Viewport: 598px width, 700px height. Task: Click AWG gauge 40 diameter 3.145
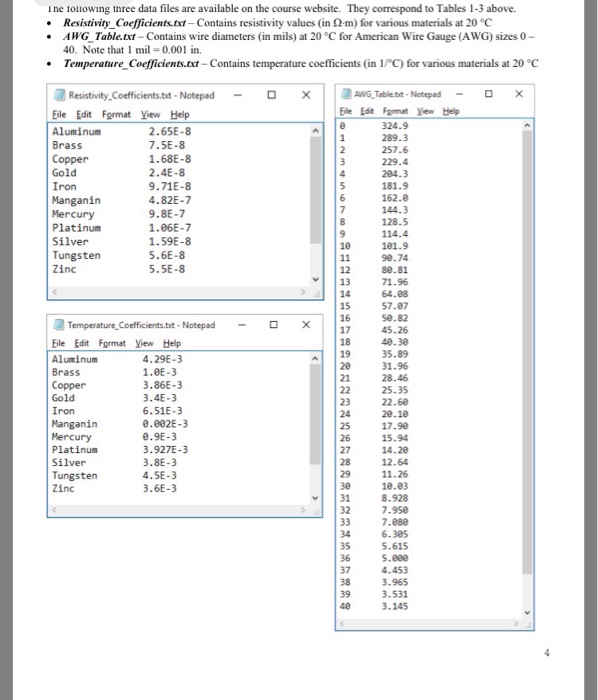(395, 606)
